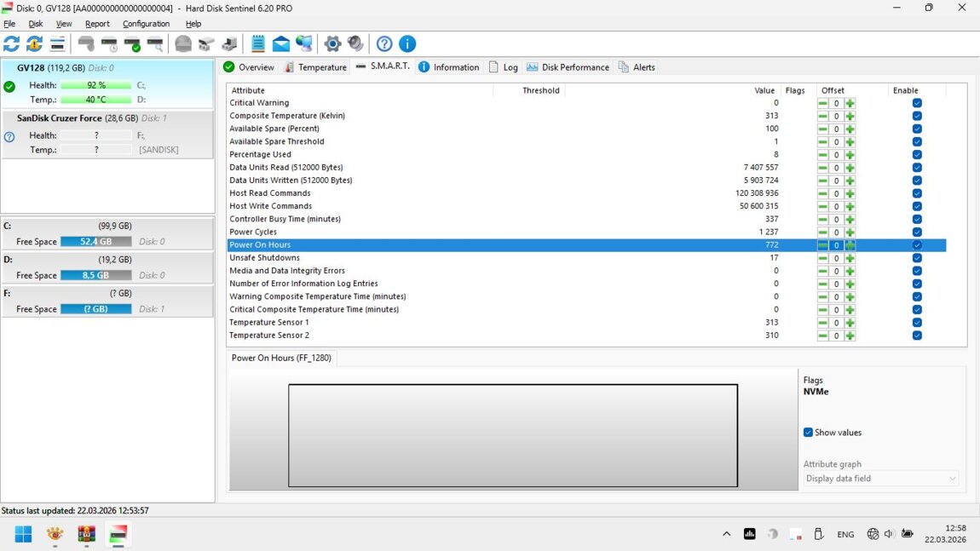980x551 pixels.
Task: Open the notepad report toolbar icon
Action: [x=258, y=43]
